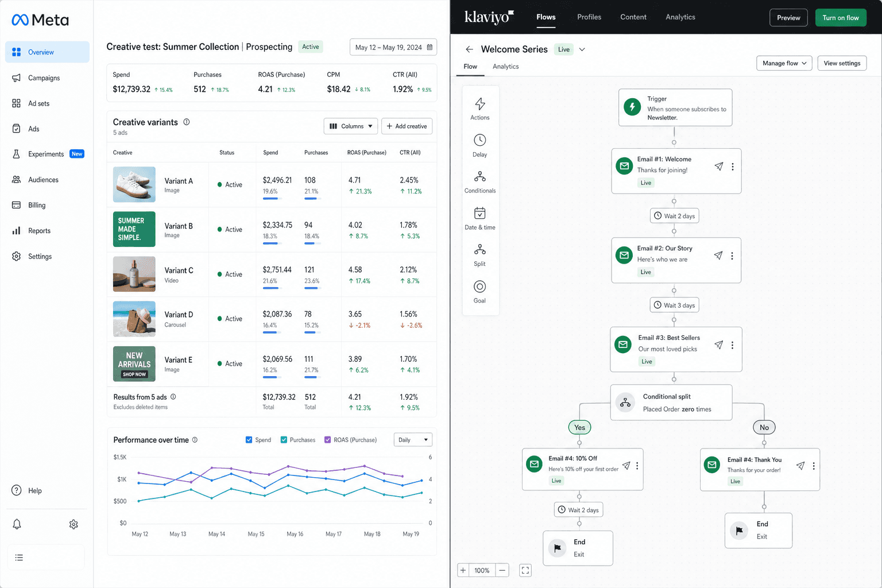
Task: Open Variant C bottle video thumbnail
Action: 134,274
